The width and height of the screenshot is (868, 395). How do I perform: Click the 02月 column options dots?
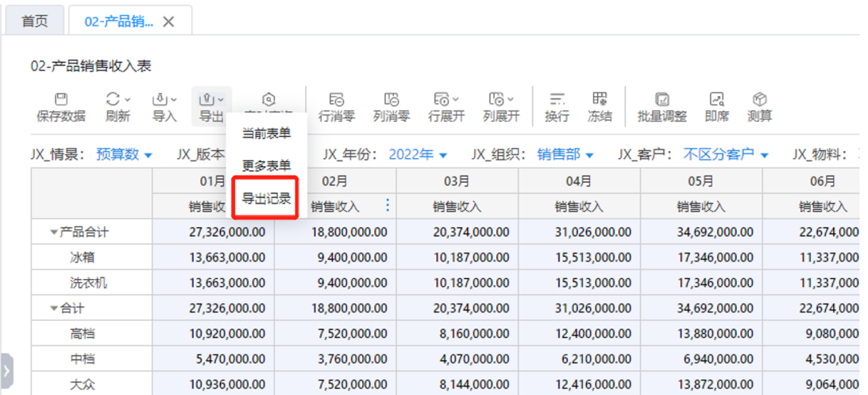[388, 206]
